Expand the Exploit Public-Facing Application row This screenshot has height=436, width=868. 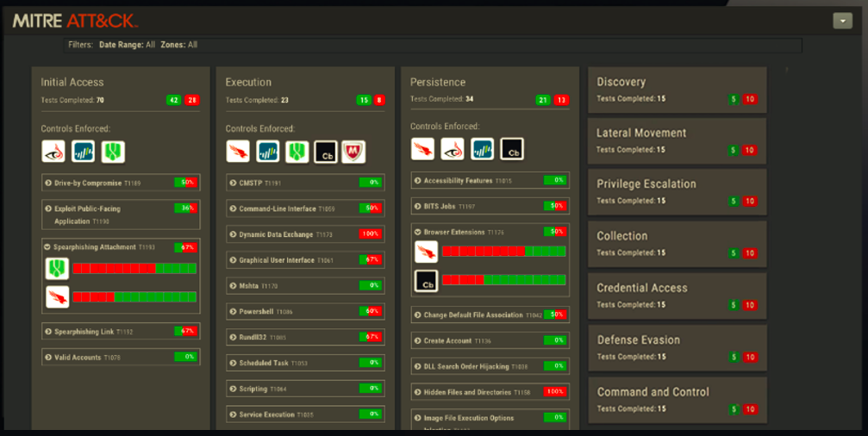click(x=121, y=215)
